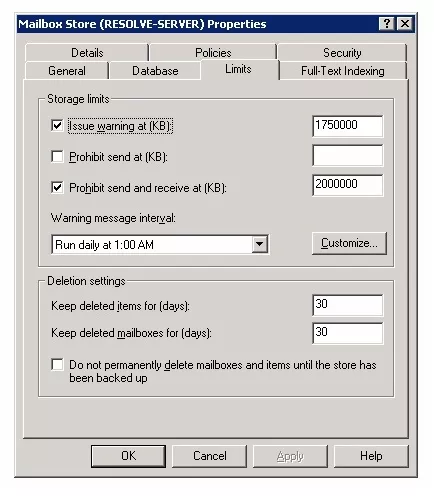Go to the Security tab
Image resolution: width=434 pixels, height=496 pixels.
342,53
